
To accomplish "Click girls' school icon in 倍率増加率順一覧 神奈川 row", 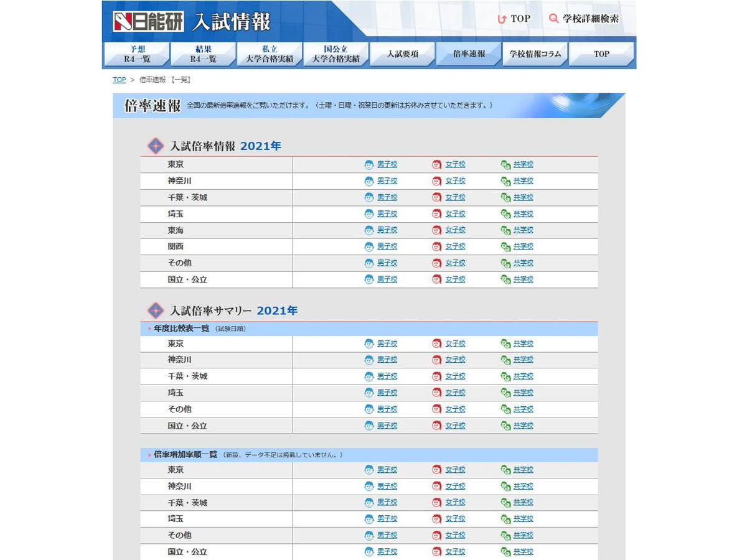I will [437, 486].
